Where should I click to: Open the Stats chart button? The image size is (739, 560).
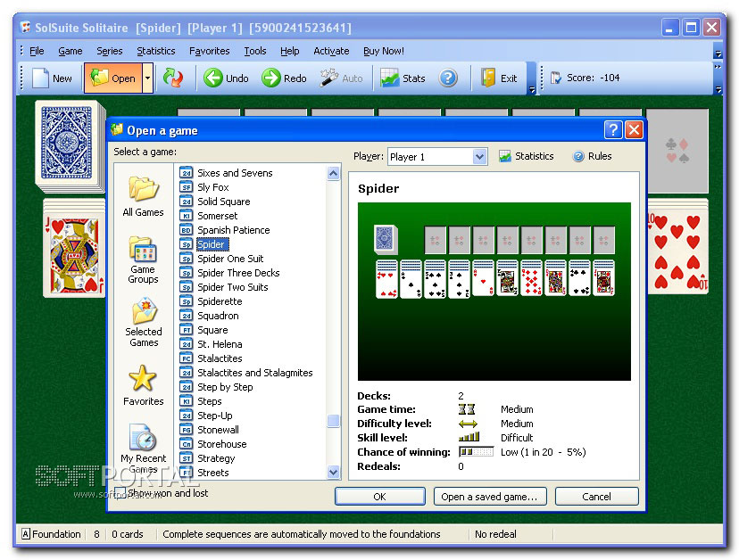[x=403, y=78]
